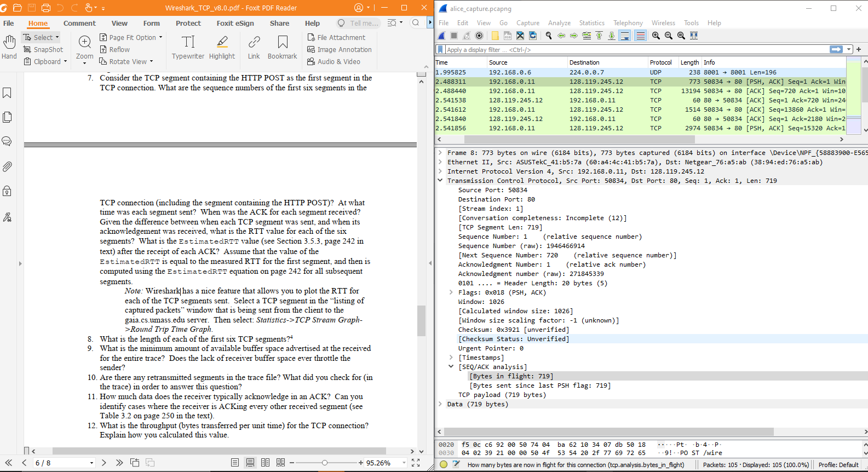Switch to continuous facing view mode
The height and width of the screenshot is (472, 868).
pyautogui.click(x=281, y=463)
